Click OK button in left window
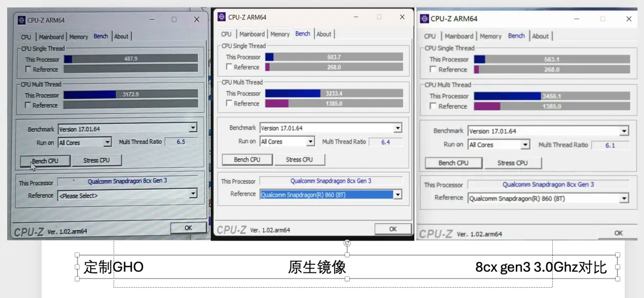Viewport: 644px width, 298px height. [188, 228]
